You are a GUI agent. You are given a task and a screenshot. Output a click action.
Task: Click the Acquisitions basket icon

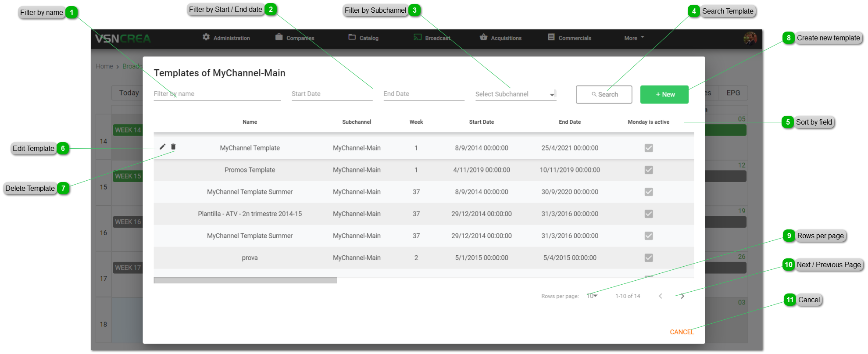pyautogui.click(x=483, y=37)
